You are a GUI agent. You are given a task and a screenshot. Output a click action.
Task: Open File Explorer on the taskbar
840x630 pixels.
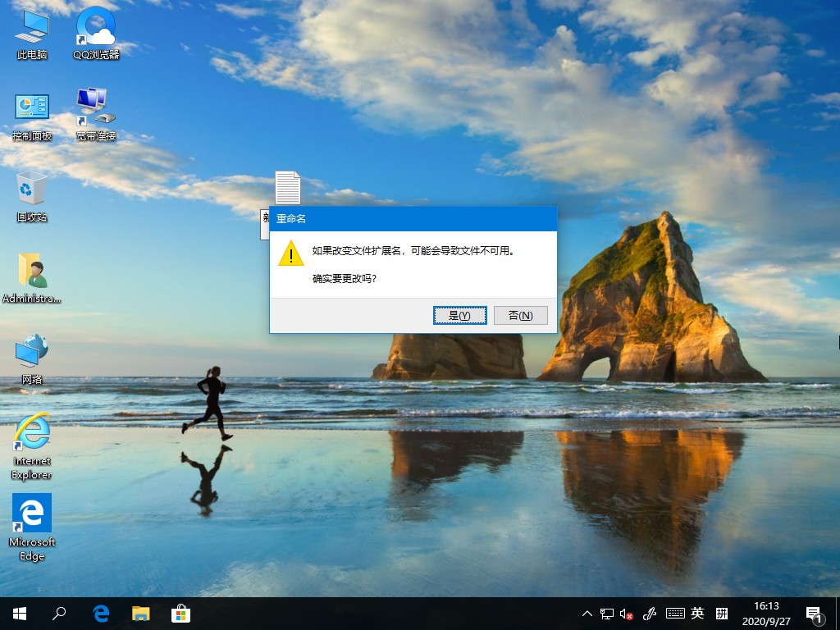(x=140, y=613)
